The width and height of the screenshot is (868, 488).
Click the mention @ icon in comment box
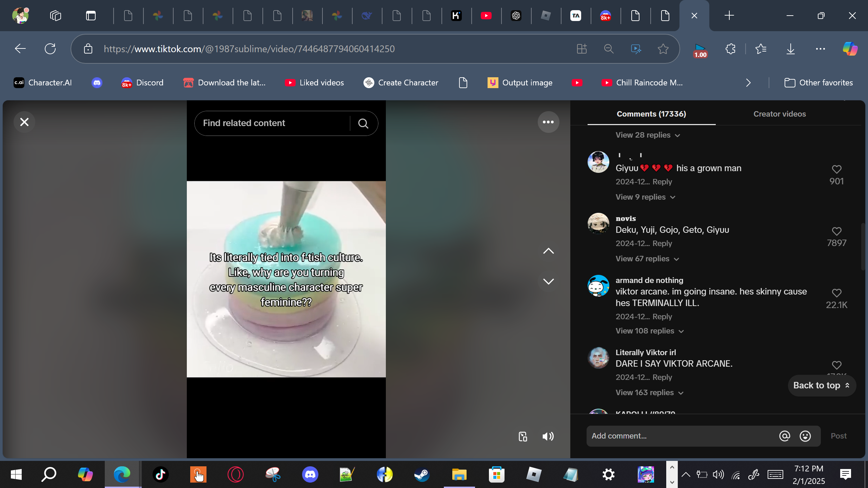click(x=785, y=436)
